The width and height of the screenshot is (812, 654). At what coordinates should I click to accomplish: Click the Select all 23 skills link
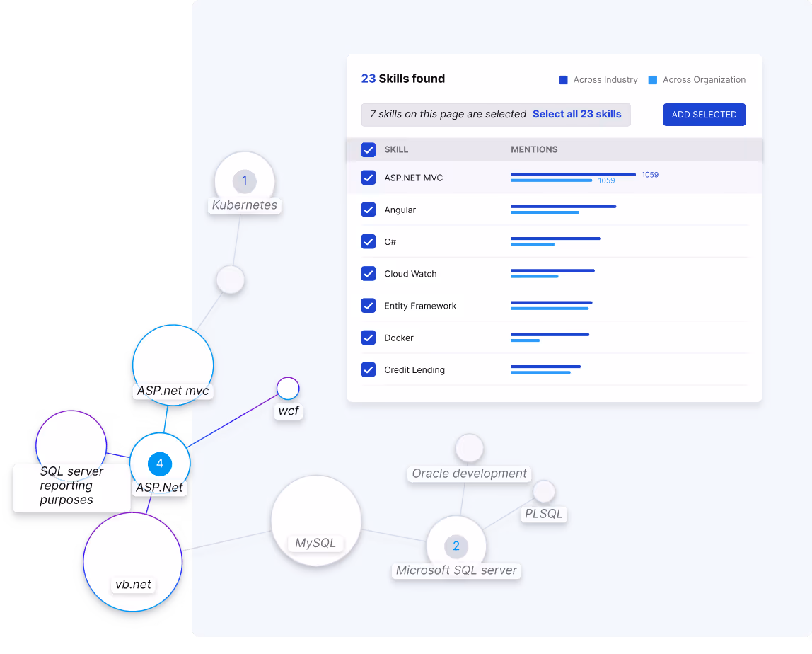pos(577,114)
